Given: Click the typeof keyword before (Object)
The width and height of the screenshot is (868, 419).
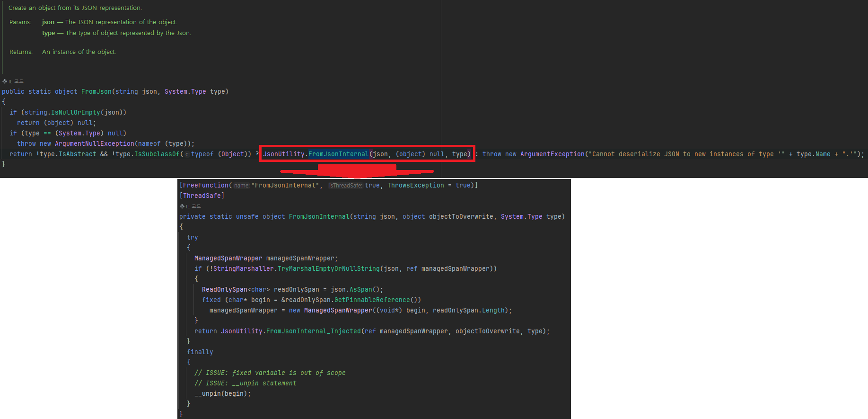Looking at the screenshot, I should coord(202,154).
